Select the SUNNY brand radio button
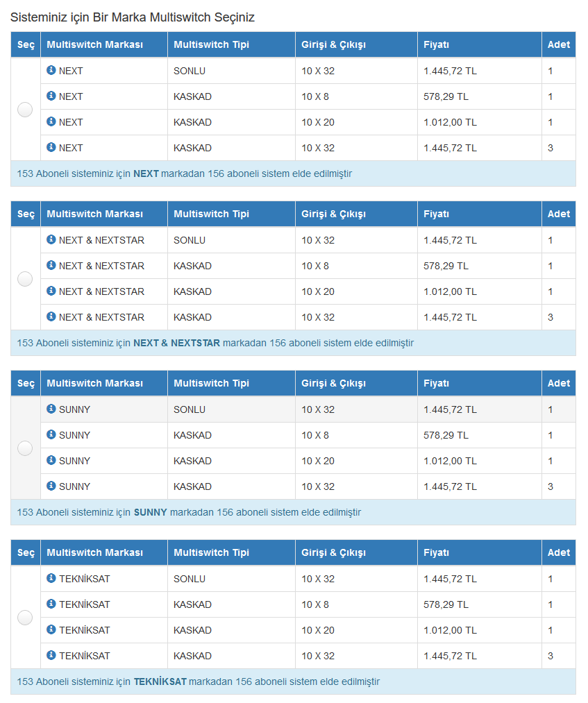The width and height of the screenshot is (588, 703). (x=25, y=448)
